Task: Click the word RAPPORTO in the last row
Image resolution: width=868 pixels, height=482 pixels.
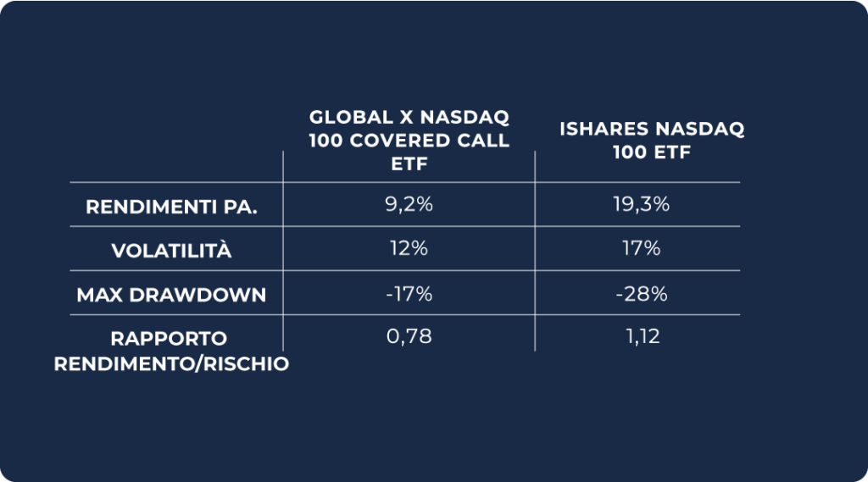Action: click(x=169, y=339)
